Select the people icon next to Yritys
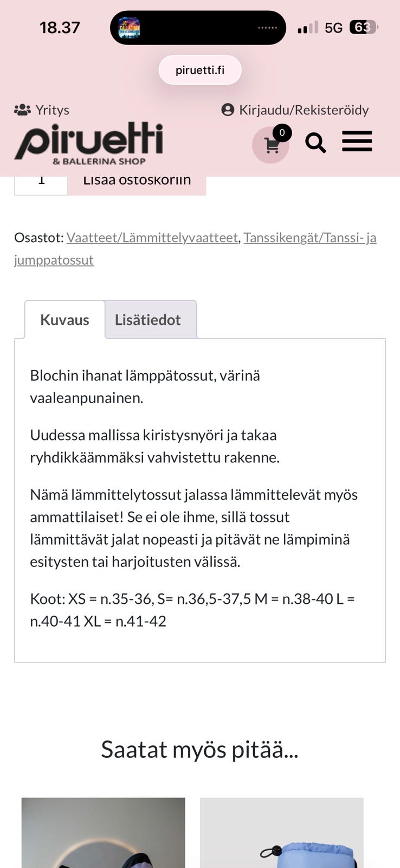The image size is (400, 868). coord(22,110)
